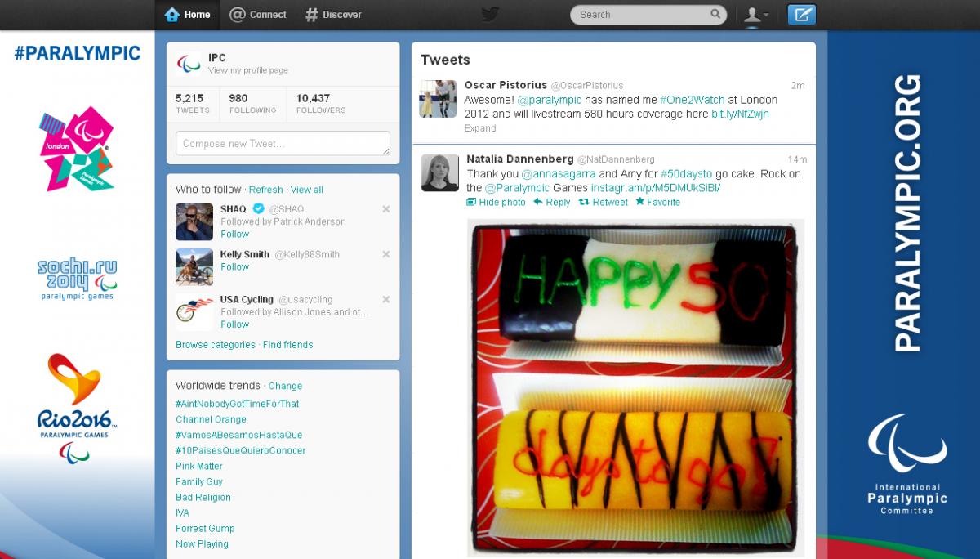Image resolution: width=980 pixels, height=559 pixels.
Task: View the 5,215 Tweets count
Action: click(x=193, y=103)
